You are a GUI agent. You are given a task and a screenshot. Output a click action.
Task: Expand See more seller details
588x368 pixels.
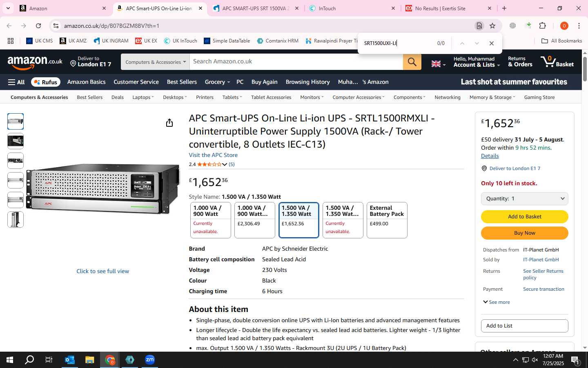[x=496, y=302]
